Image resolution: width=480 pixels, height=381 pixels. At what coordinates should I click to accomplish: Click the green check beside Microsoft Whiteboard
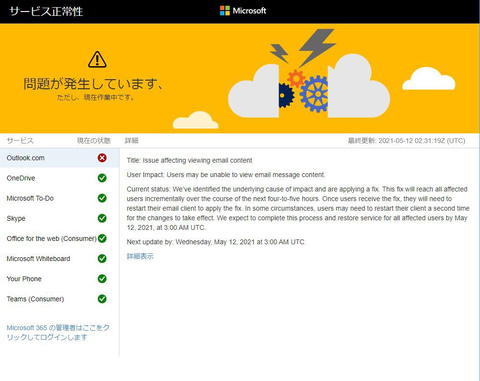102,258
